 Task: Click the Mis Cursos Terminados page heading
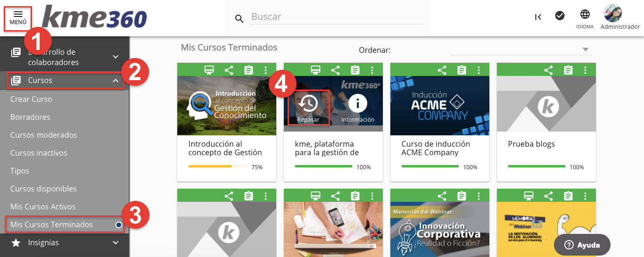[x=229, y=47]
